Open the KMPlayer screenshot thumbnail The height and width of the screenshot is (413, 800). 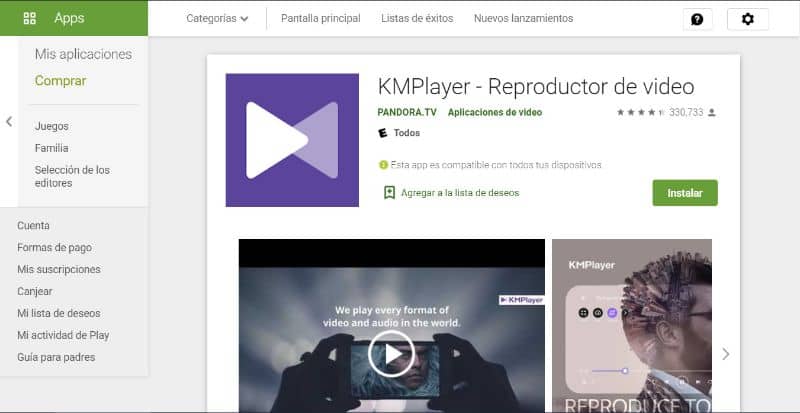pyautogui.click(x=632, y=326)
